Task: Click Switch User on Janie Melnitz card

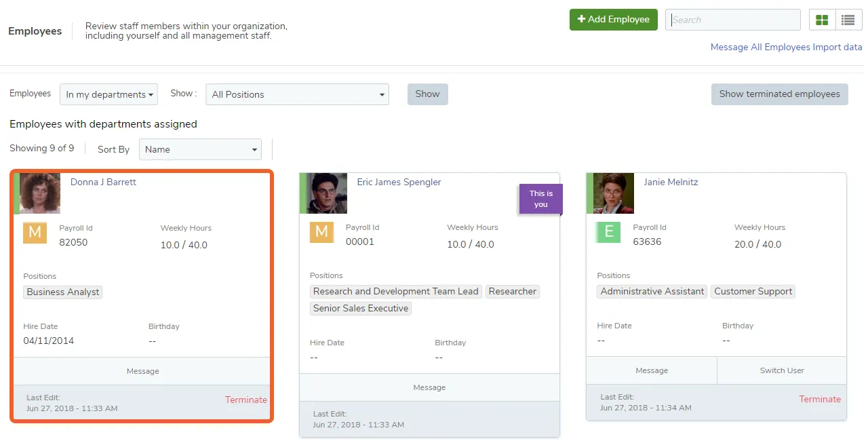Action: pyautogui.click(x=782, y=370)
